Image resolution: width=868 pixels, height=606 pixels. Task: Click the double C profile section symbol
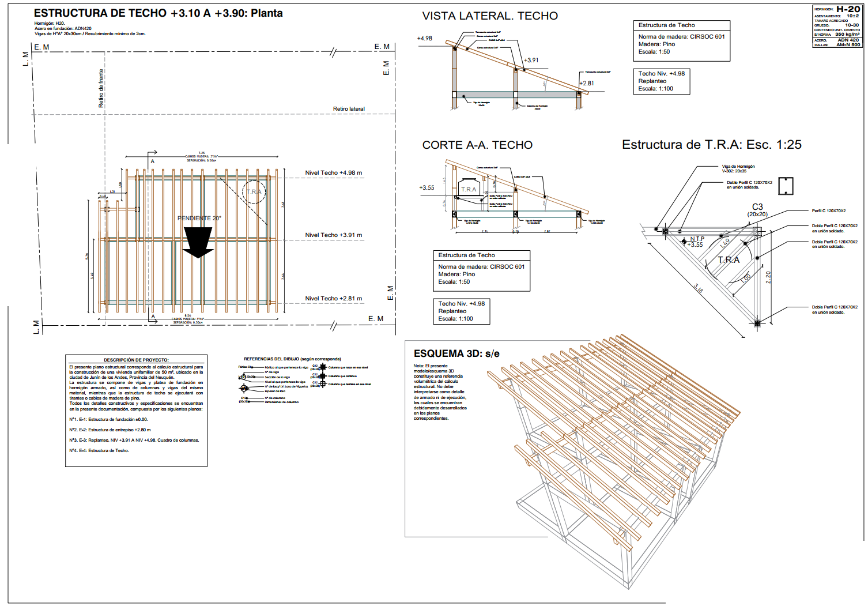click(786, 186)
